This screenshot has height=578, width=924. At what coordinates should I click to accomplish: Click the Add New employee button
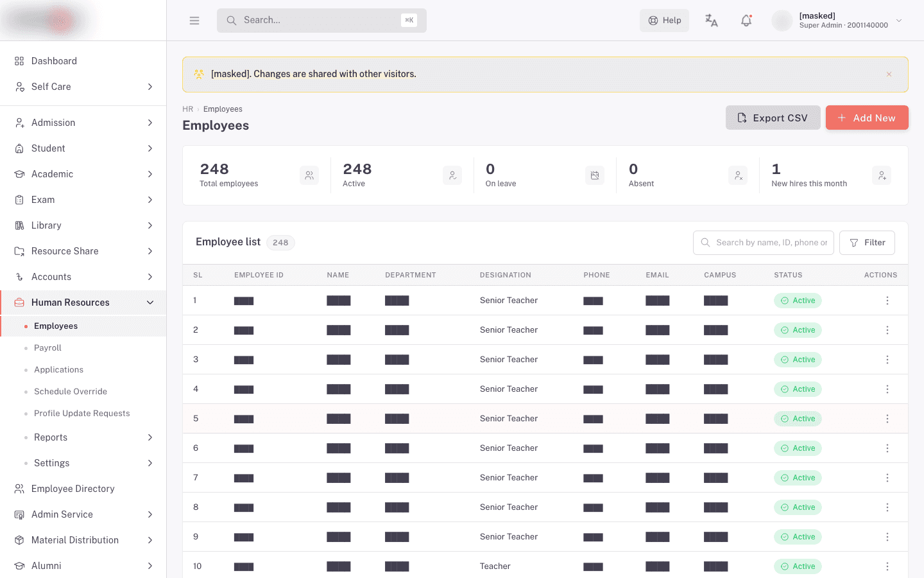coord(867,118)
